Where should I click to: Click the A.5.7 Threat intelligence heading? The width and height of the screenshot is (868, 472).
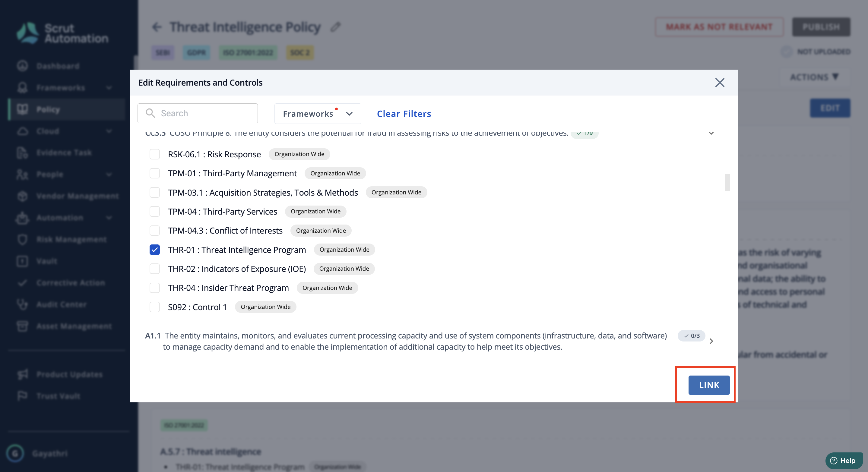[x=211, y=452]
